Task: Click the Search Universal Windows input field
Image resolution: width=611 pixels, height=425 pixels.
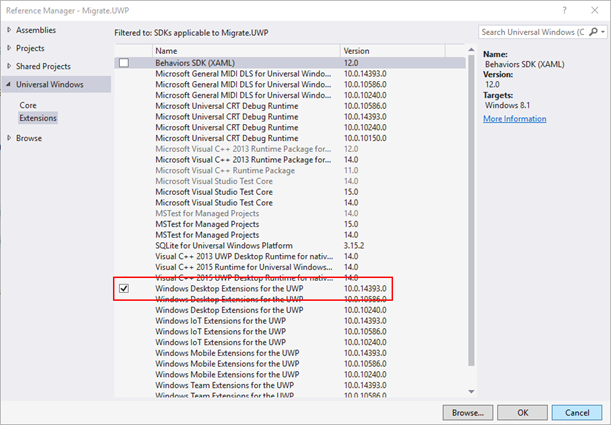Action: tap(533, 32)
